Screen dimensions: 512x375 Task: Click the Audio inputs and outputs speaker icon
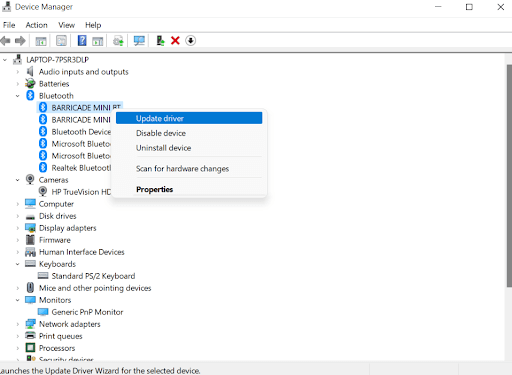tap(30, 71)
